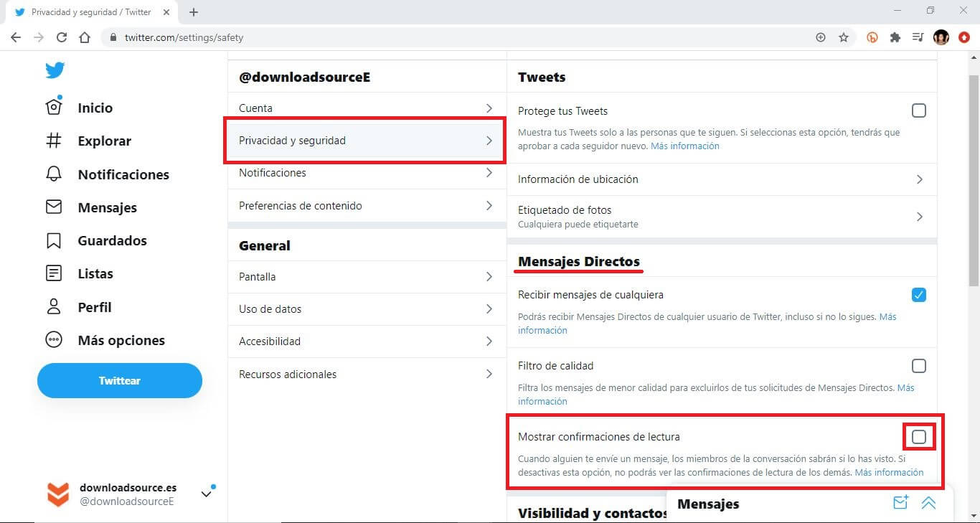
Task: Expand Cuenta settings chevron
Action: (489, 108)
